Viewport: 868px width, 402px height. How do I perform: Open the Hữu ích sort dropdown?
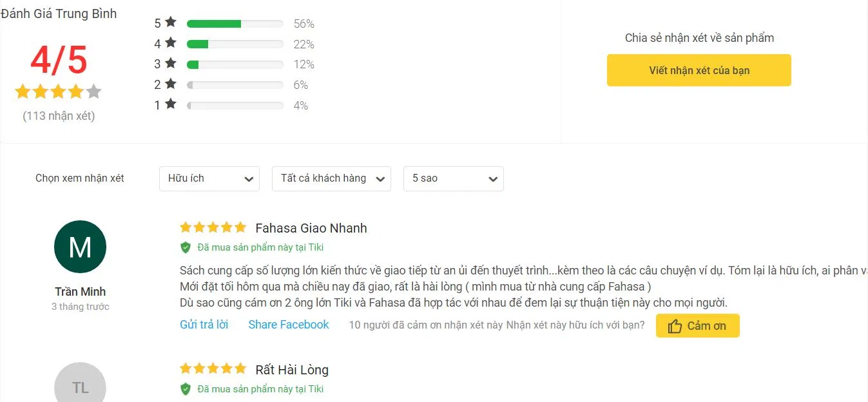pos(209,178)
